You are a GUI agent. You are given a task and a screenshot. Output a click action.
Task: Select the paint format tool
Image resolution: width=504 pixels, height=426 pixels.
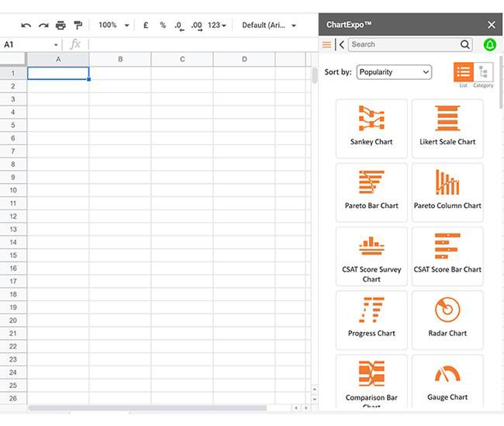point(78,25)
